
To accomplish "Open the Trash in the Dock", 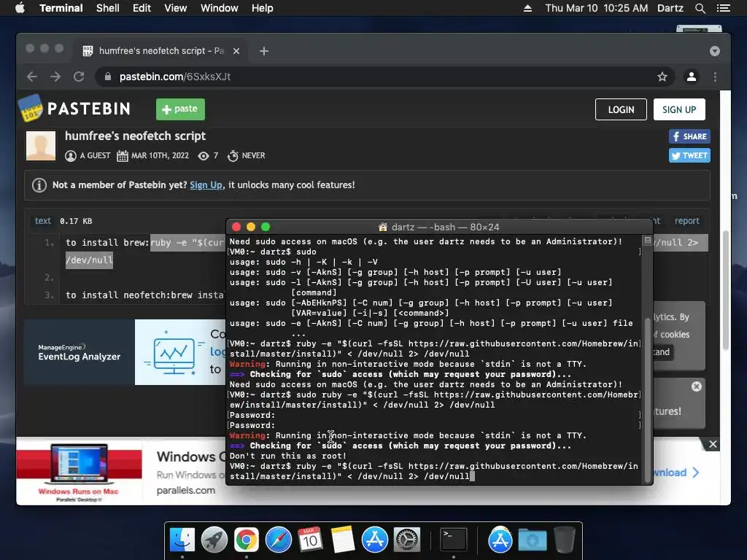I will tap(565, 540).
